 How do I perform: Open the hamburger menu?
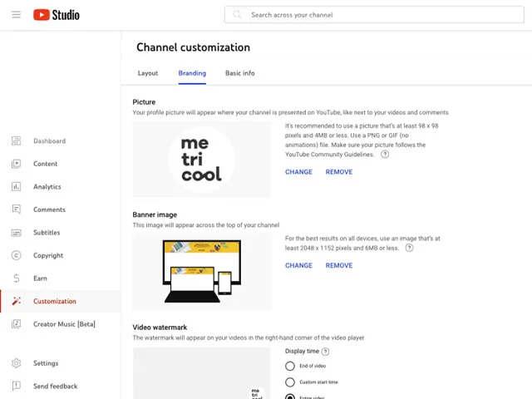[x=16, y=15]
